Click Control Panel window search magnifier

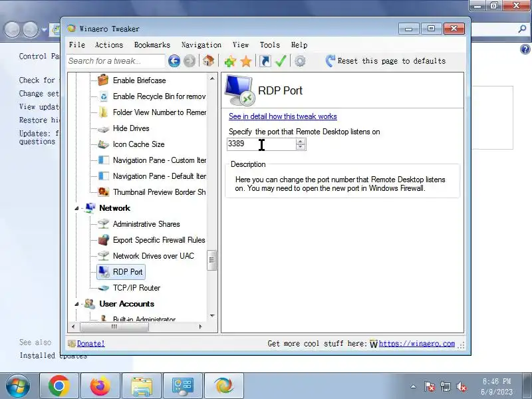point(522,29)
